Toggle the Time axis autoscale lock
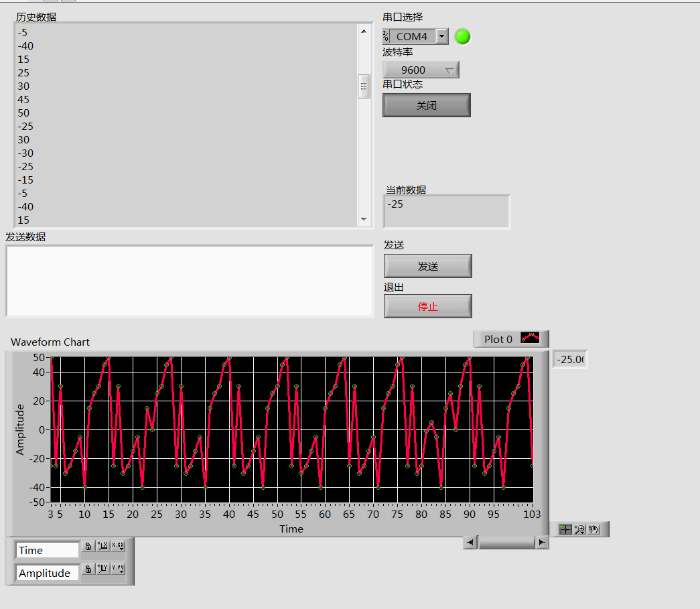The height and width of the screenshot is (609, 700). point(88,546)
